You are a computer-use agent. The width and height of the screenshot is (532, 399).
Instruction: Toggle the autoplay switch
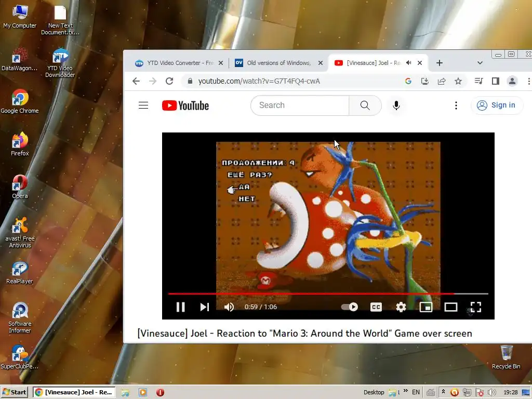coord(350,307)
